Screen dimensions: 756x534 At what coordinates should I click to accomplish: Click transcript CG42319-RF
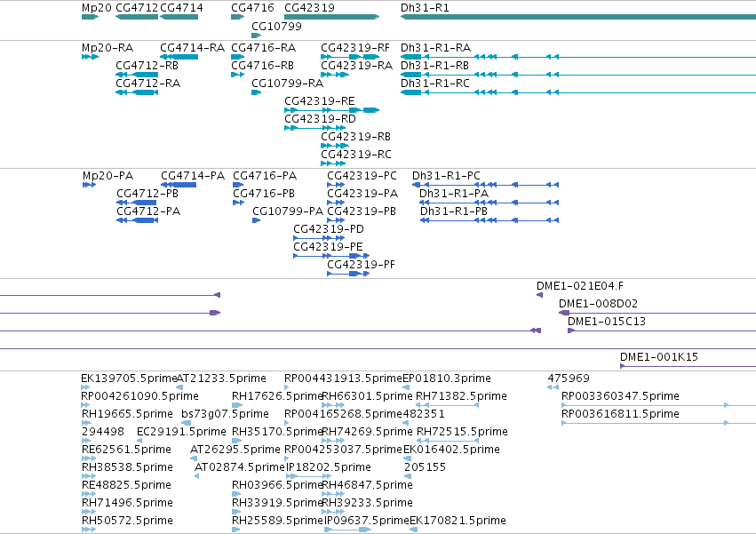[355, 48]
